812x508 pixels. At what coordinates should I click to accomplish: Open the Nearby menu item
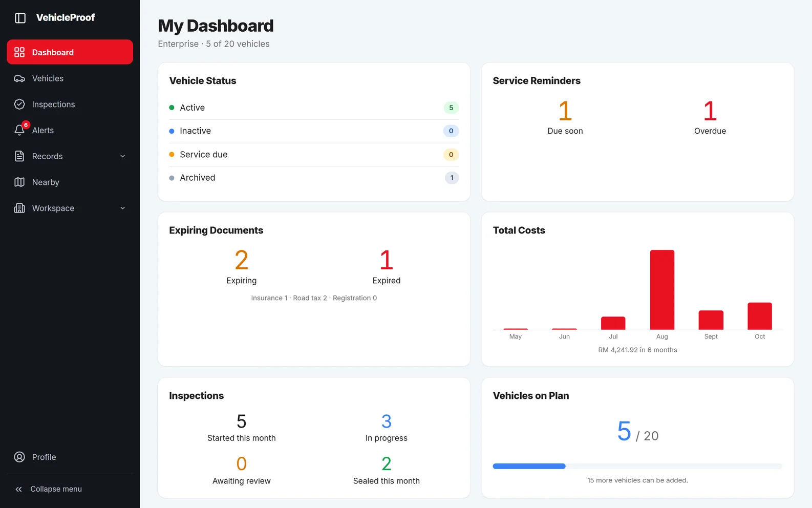70,182
